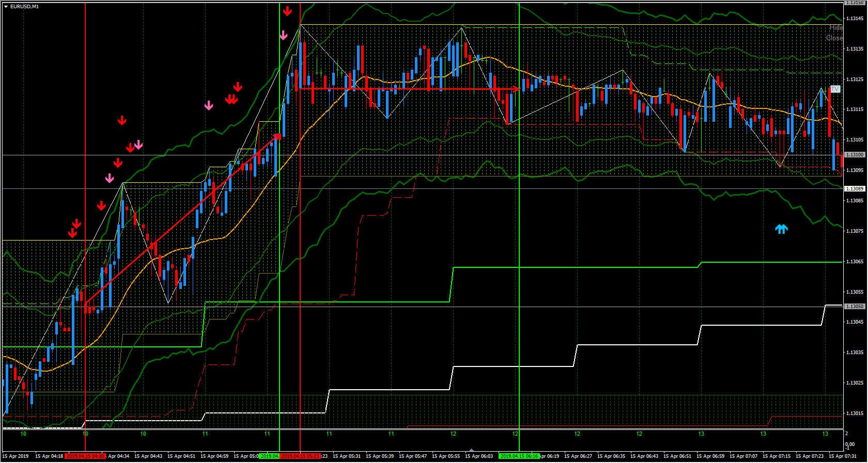Select the rising diagonal red arrow trend line
This screenshot has width=868, height=463.
pos(183,219)
